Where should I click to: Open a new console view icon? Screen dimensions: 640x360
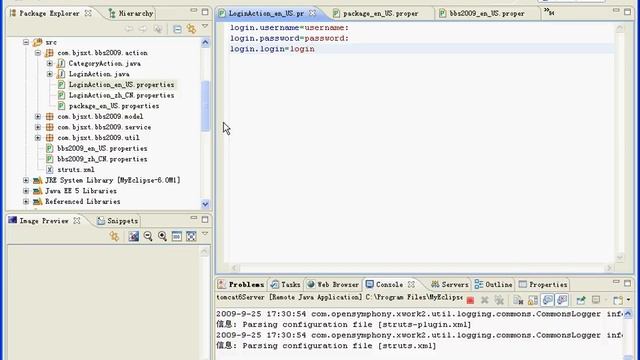click(618, 300)
